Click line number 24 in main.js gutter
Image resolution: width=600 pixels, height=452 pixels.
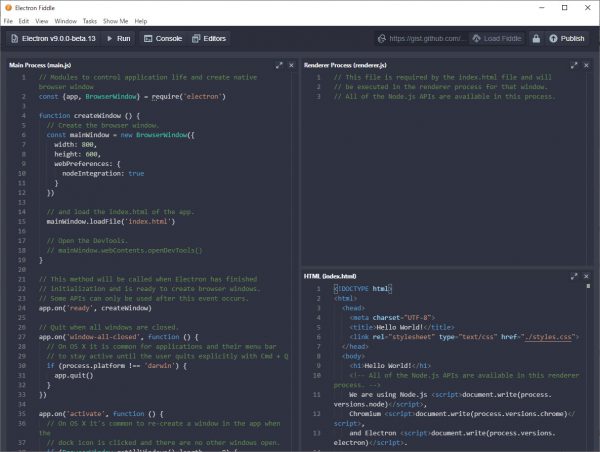(21, 308)
